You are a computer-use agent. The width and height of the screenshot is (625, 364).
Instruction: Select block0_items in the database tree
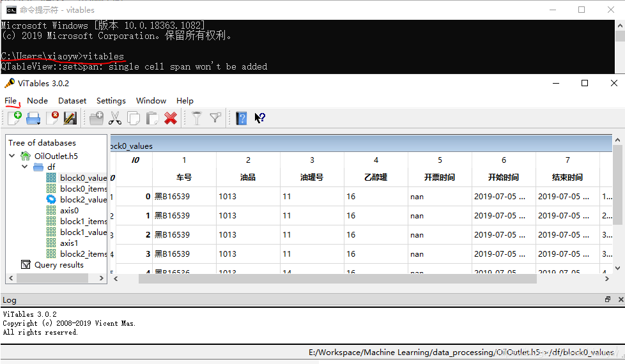click(x=83, y=189)
